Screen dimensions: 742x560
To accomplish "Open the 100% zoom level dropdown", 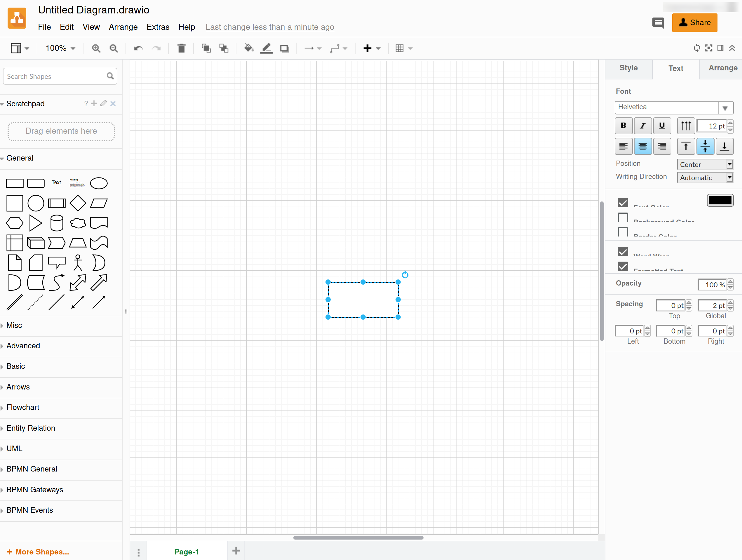I will pos(60,48).
